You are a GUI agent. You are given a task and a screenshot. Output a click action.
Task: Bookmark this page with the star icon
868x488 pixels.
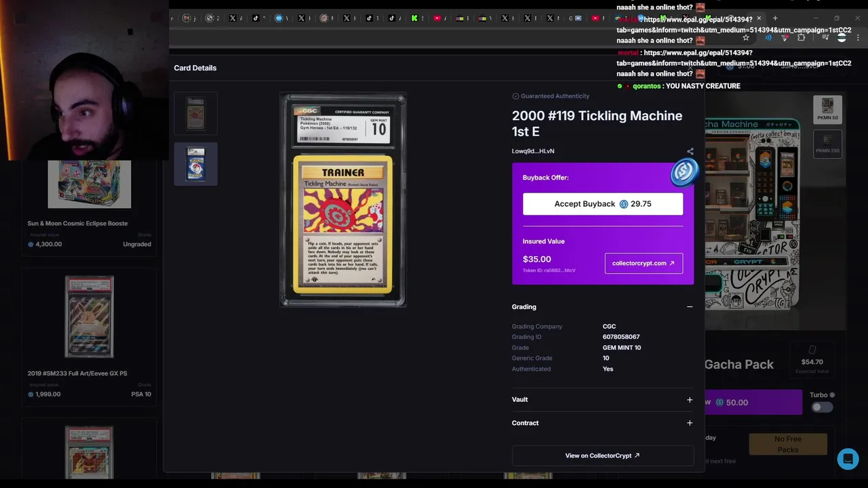[746, 38]
